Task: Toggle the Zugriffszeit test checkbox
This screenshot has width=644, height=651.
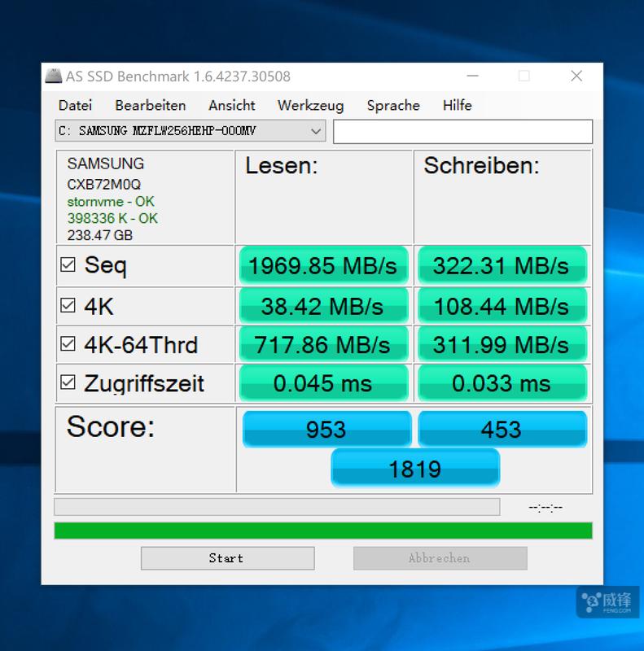Action: [x=68, y=382]
